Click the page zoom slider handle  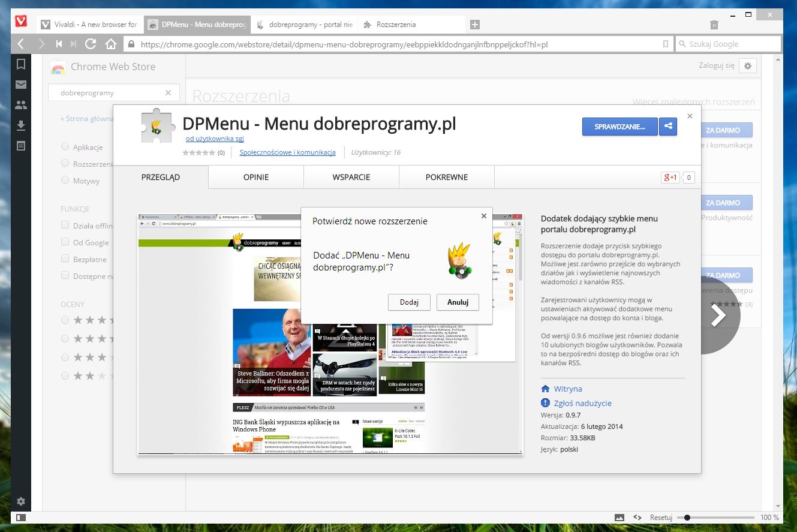coord(687,517)
